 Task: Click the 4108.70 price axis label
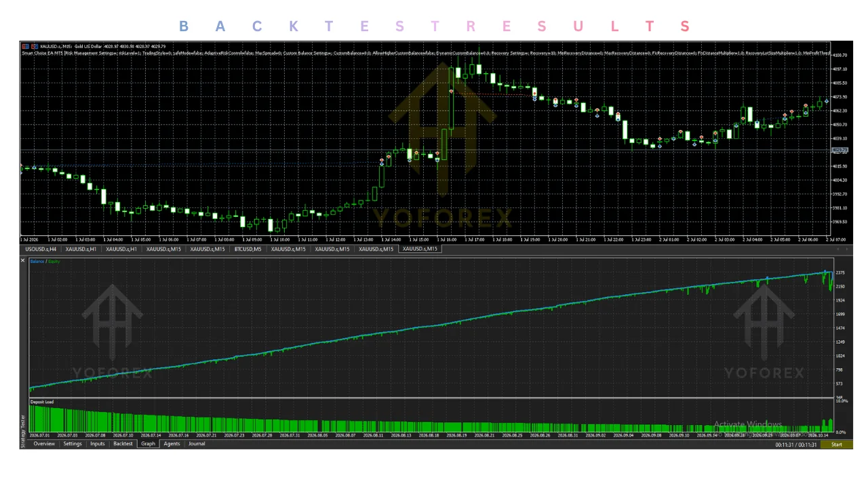coord(840,55)
